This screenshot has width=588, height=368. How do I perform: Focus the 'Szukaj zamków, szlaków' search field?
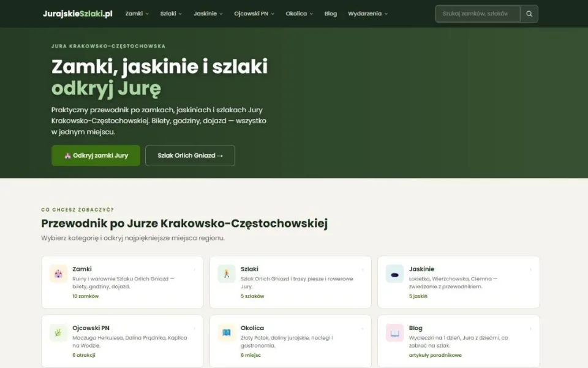478,14
